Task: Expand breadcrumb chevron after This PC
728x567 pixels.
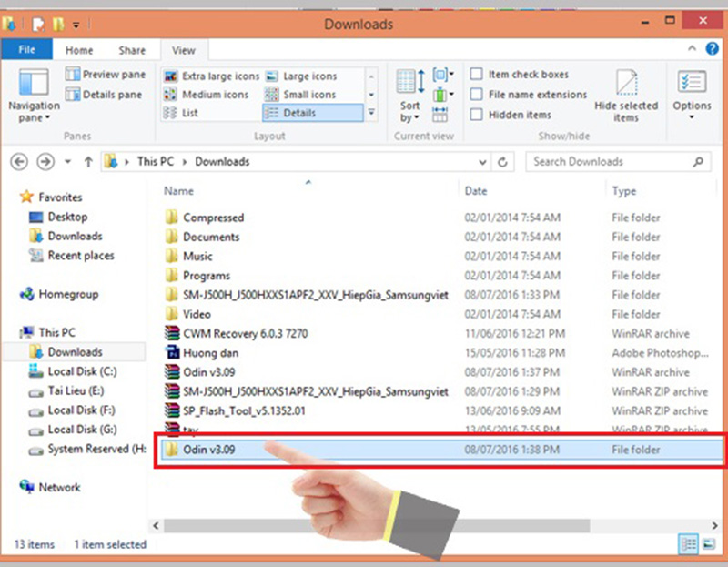Action: [185, 162]
